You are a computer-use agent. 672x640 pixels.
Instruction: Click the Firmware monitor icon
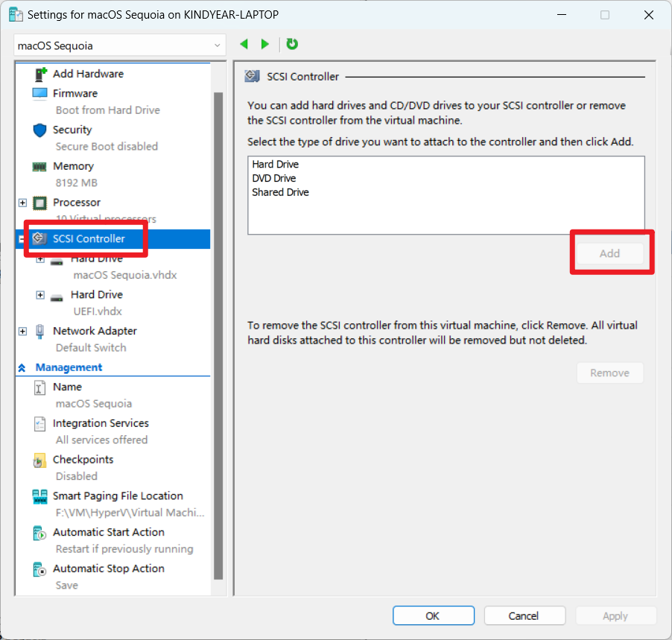39,93
